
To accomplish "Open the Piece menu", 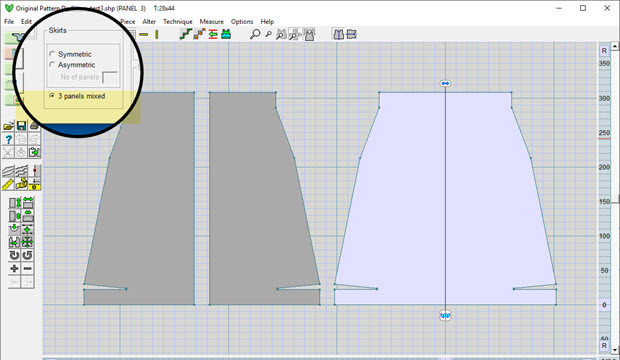I will click(x=127, y=21).
